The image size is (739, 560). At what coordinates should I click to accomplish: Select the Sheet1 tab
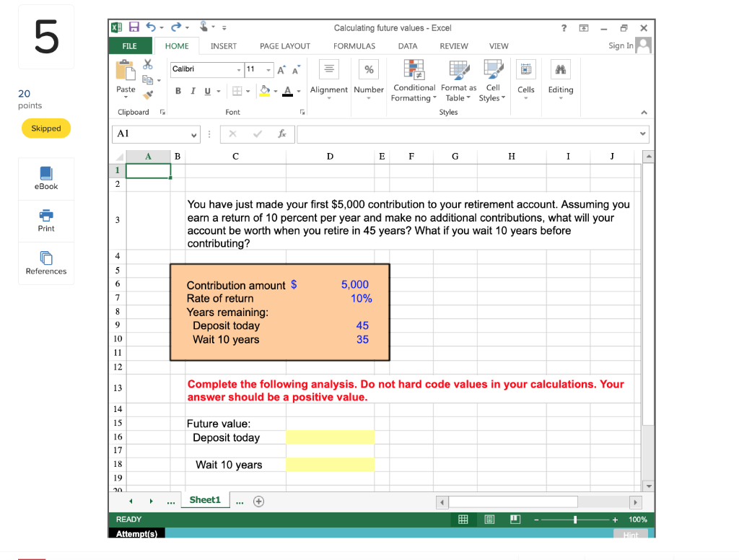point(205,500)
